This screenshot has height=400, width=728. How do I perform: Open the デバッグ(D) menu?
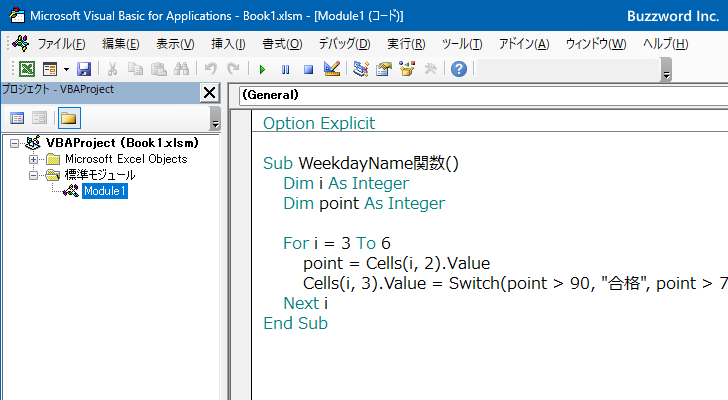tap(344, 44)
